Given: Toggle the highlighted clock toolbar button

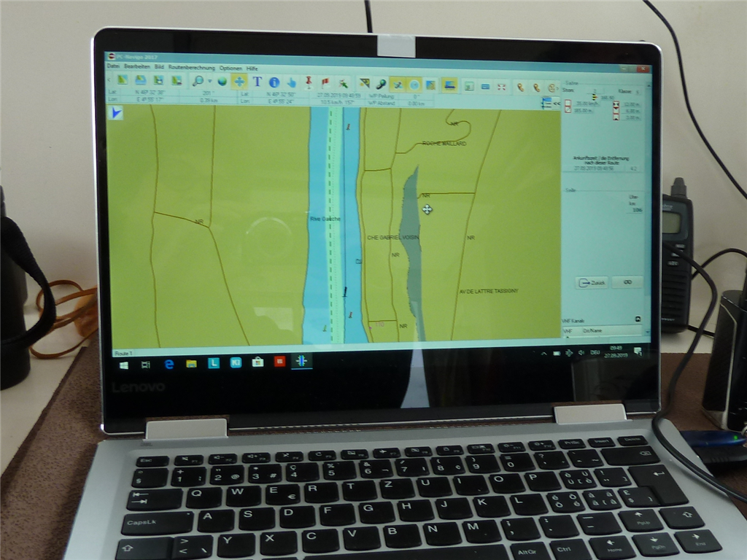Looking at the screenshot, I should 414,85.
